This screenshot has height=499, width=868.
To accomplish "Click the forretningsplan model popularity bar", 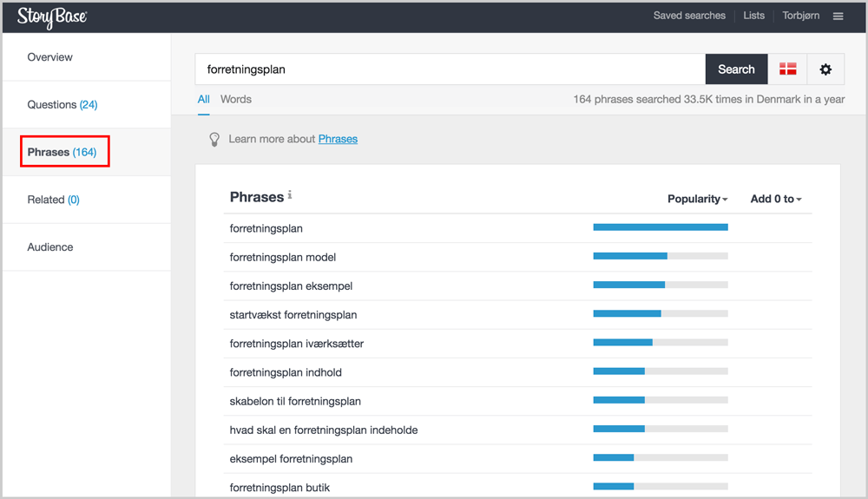I will (x=661, y=256).
